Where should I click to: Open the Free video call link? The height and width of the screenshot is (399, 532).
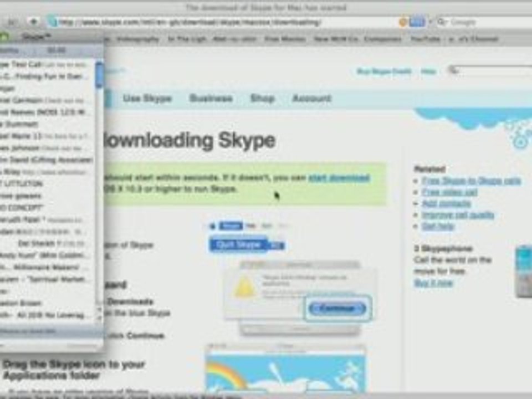[x=449, y=192]
